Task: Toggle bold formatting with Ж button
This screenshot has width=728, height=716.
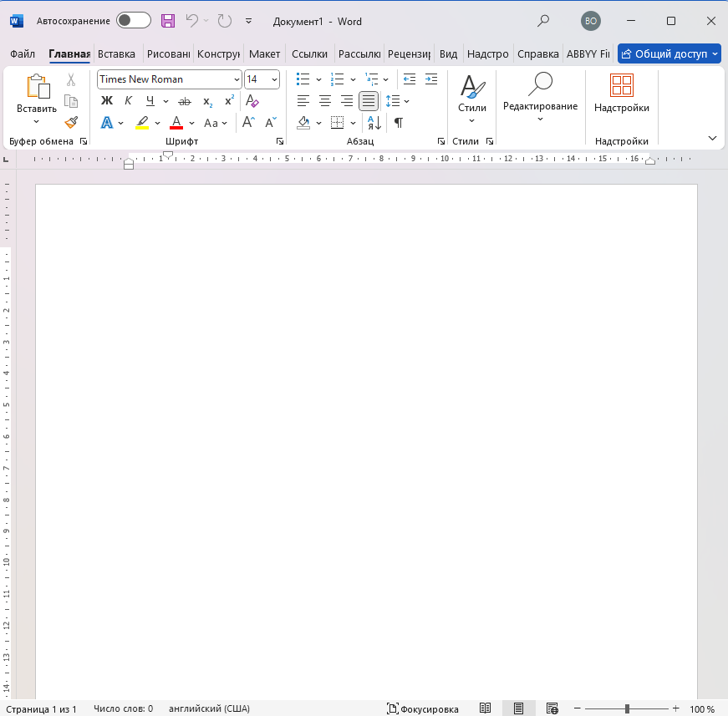Action: click(107, 101)
